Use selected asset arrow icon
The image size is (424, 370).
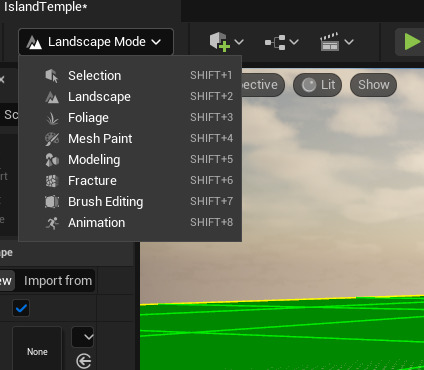(x=83, y=361)
